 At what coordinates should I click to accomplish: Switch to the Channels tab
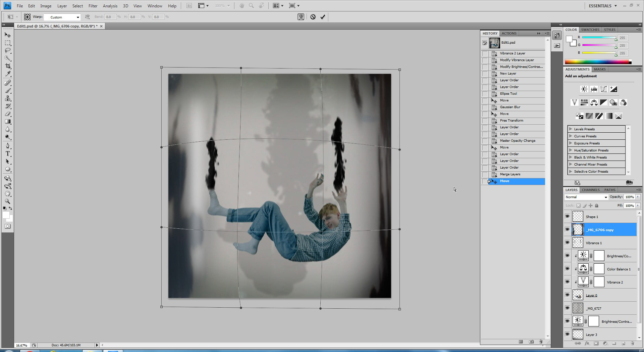point(590,190)
